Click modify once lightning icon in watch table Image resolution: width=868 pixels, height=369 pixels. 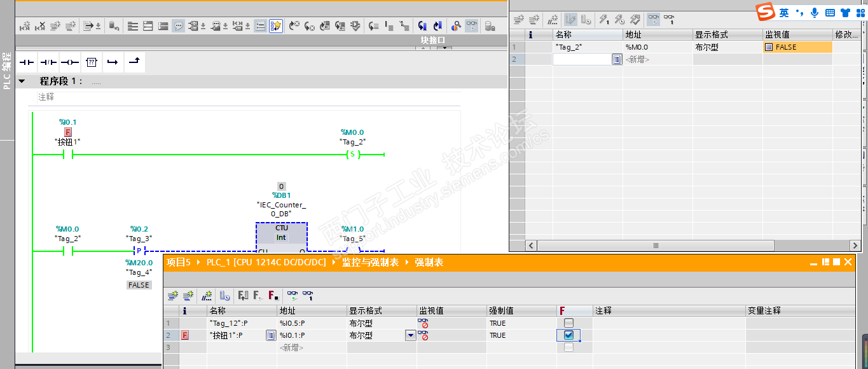604,20
